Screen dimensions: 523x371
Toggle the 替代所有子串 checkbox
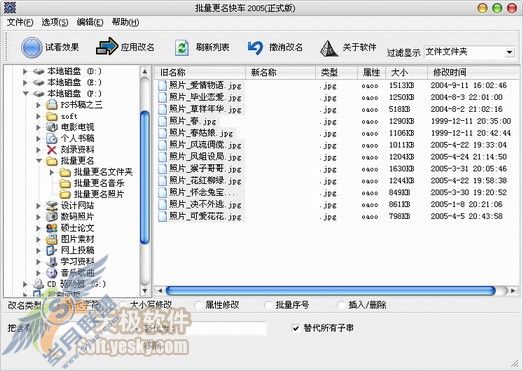[296, 328]
